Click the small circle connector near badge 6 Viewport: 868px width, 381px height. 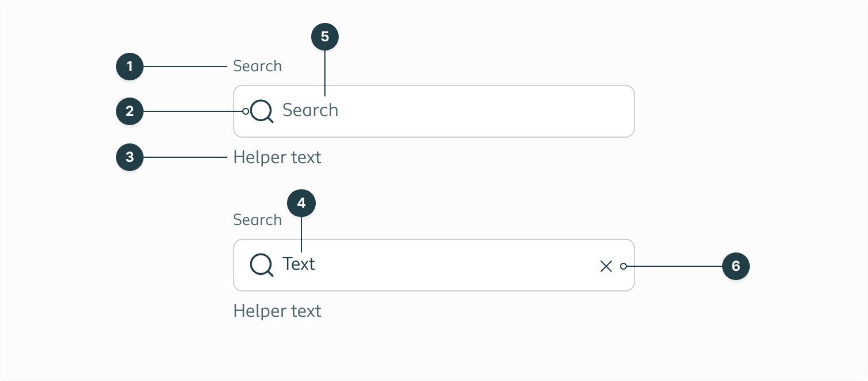coord(623,266)
